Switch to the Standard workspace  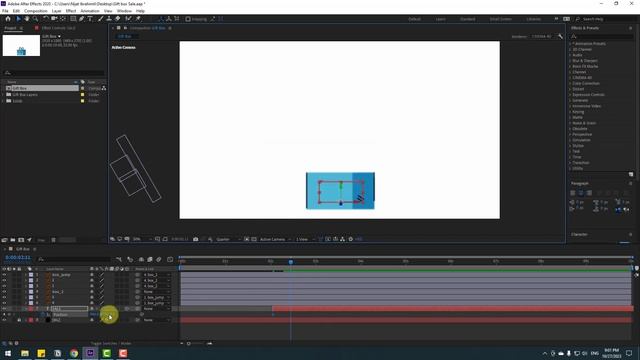click(467, 19)
